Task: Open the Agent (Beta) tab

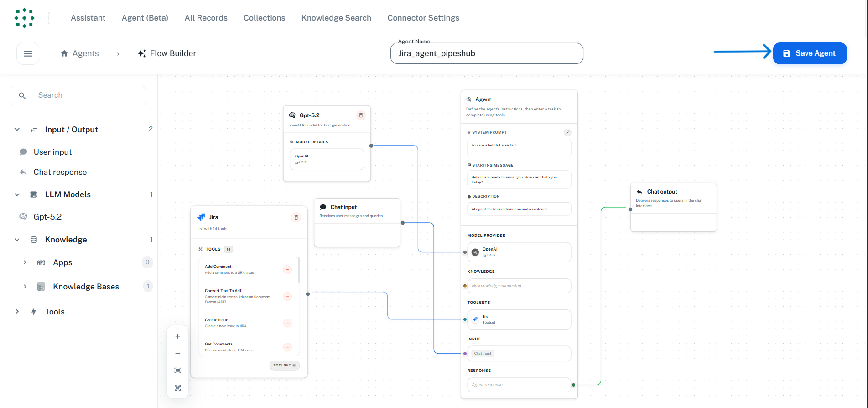Action: 145,18
